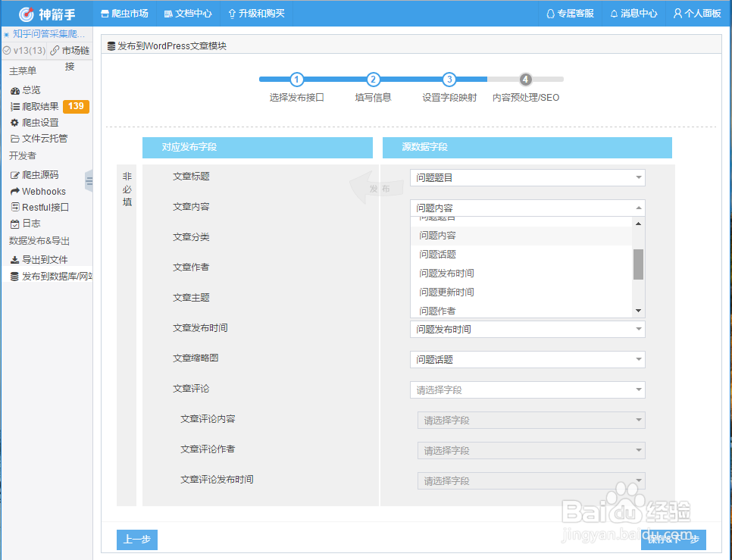Open the 日志 crawler log panel
Image resolution: width=732 pixels, height=560 pixels.
tap(30, 223)
